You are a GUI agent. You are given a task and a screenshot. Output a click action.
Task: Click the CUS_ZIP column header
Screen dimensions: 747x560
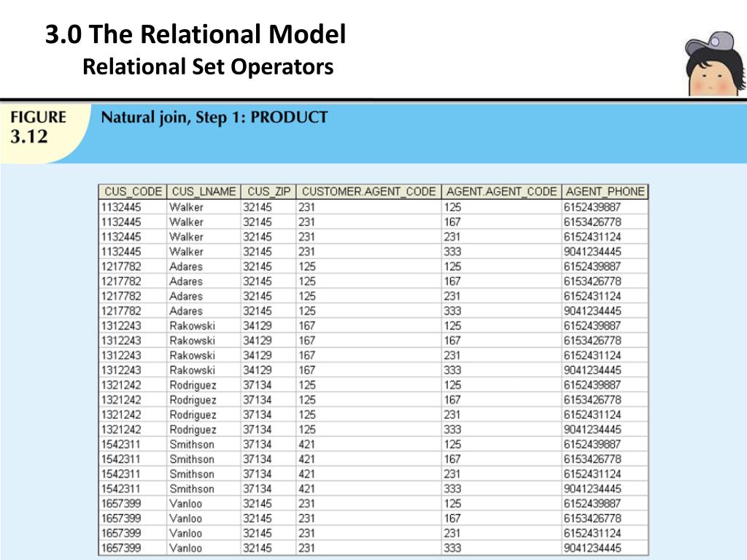pyautogui.click(x=268, y=192)
